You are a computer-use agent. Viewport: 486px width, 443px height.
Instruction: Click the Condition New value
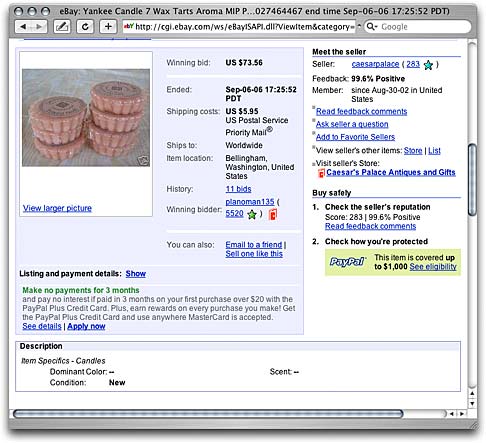[x=117, y=383]
